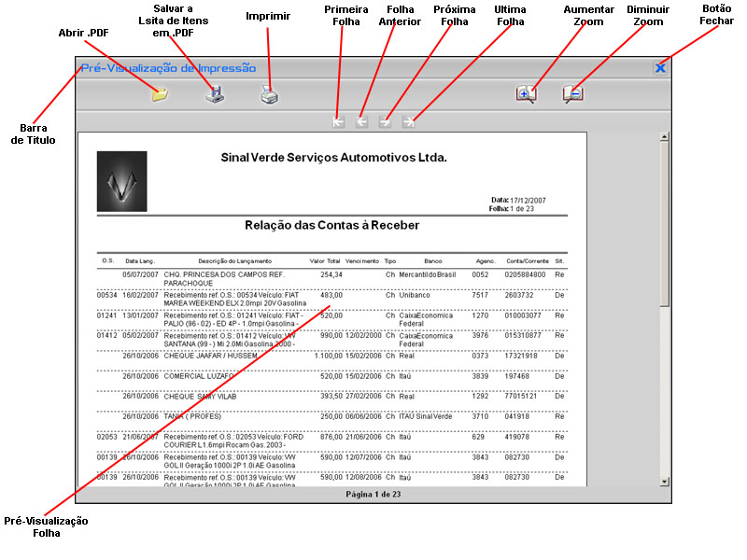Click the value '483,00'
The height and width of the screenshot is (560, 747).
331,295
